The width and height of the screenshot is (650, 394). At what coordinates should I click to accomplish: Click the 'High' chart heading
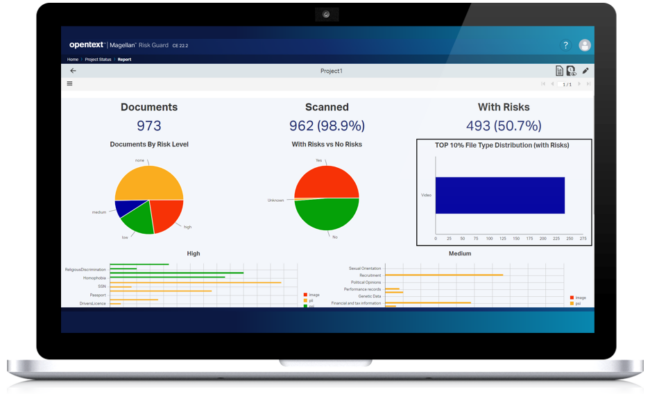[x=194, y=253]
